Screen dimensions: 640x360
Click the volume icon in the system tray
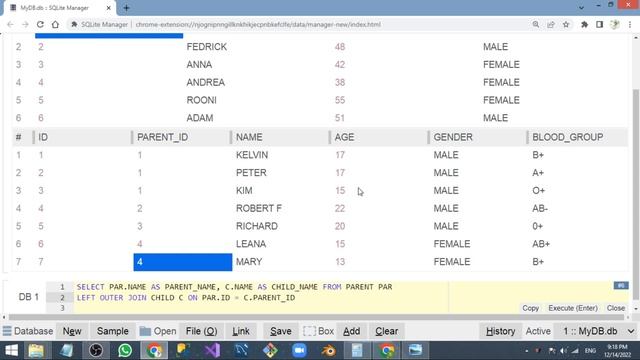(564, 351)
